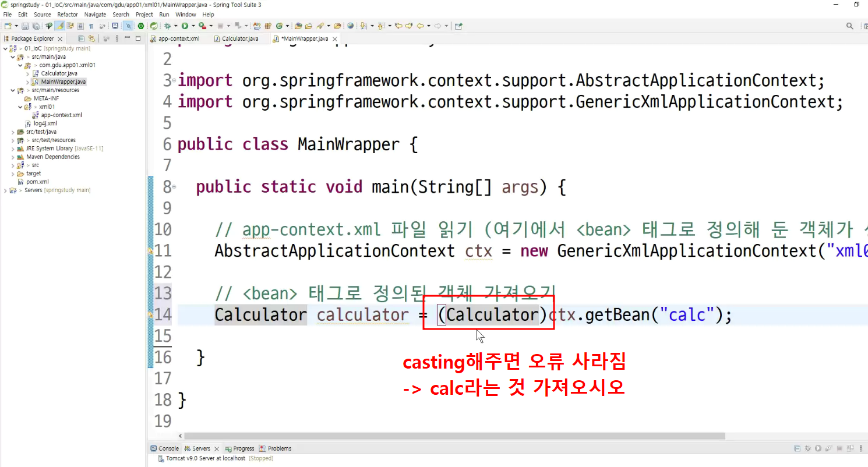The image size is (868, 467).
Task: Click the Previous Annotation arrow icon
Action: [x=380, y=26]
